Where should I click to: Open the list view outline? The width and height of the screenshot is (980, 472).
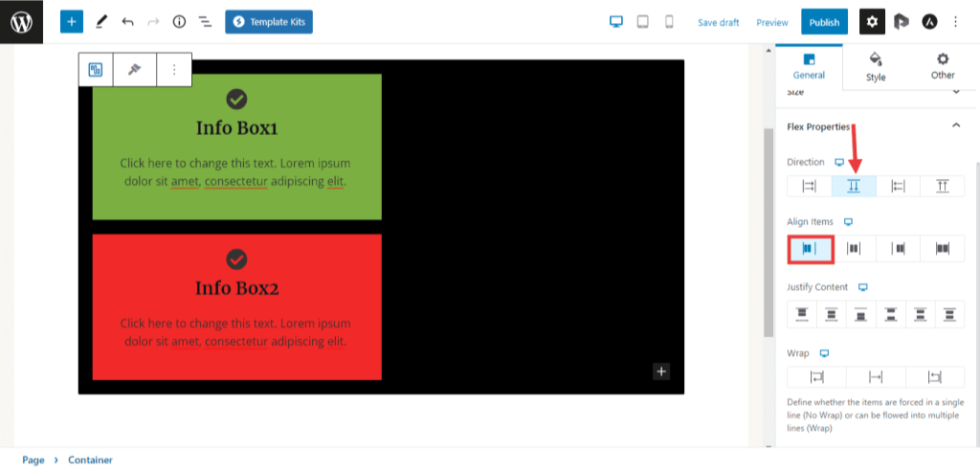pos(205,22)
